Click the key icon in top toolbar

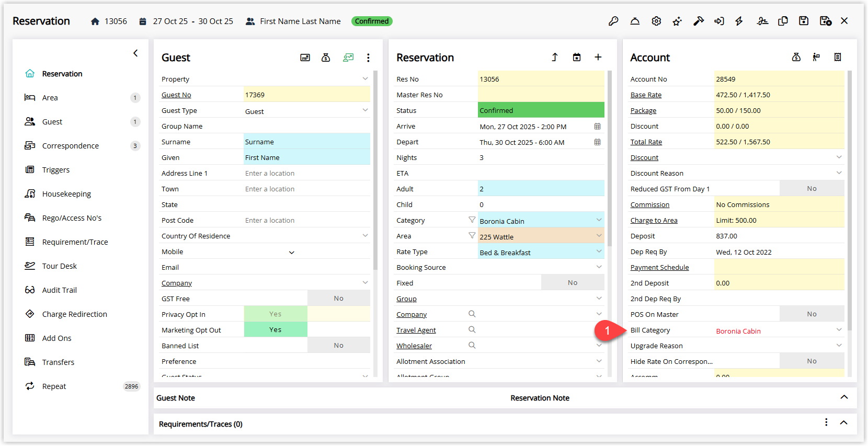pyautogui.click(x=613, y=21)
